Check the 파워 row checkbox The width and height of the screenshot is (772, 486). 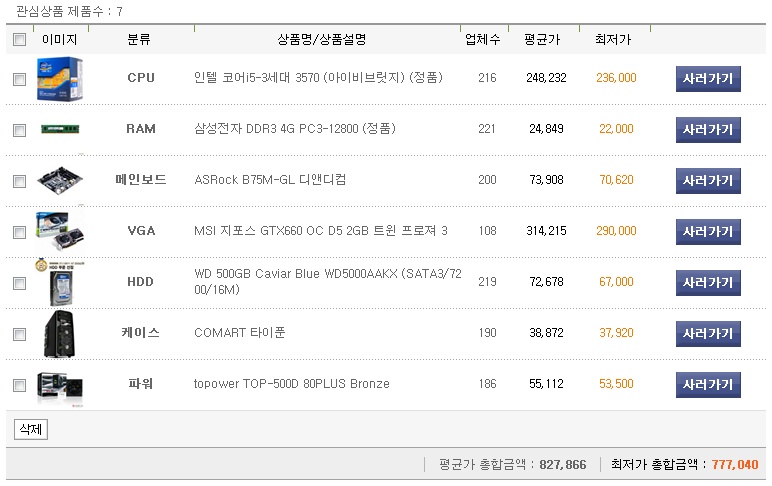tap(19, 385)
